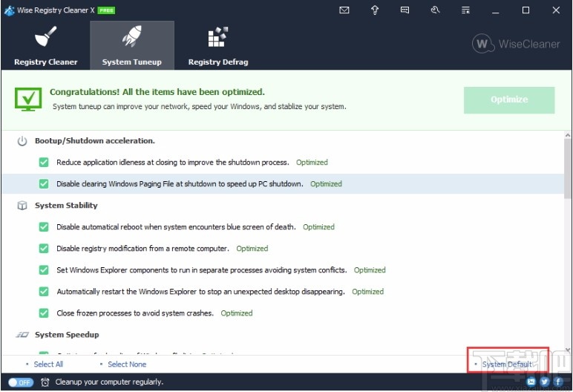Click the scrollbar up arrow

pyautogui.click(x=568, y=135)
